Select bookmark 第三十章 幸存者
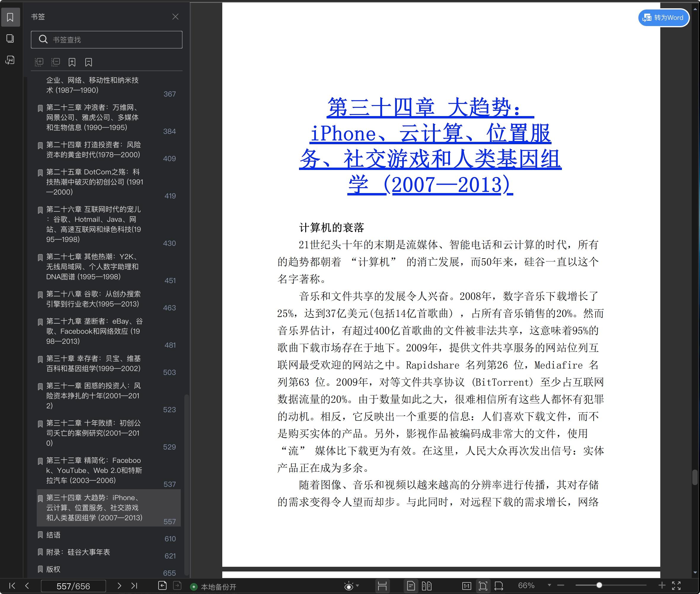700x594 pixels. coord(108,364)
